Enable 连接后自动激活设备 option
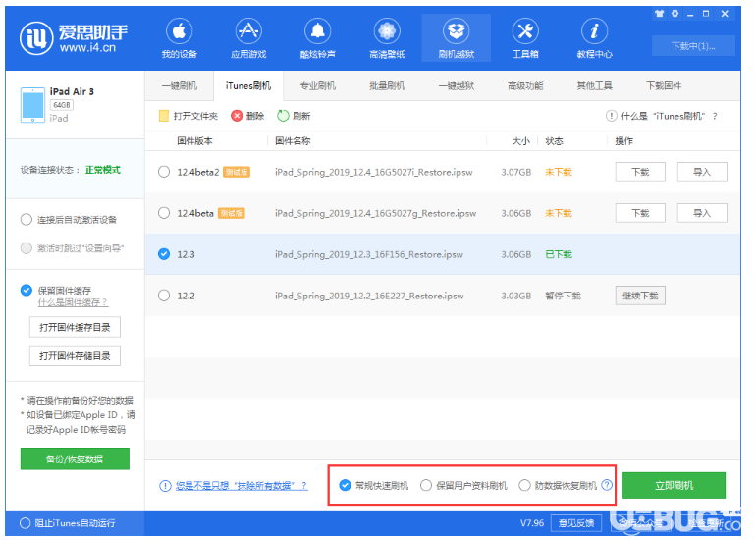 27,220
